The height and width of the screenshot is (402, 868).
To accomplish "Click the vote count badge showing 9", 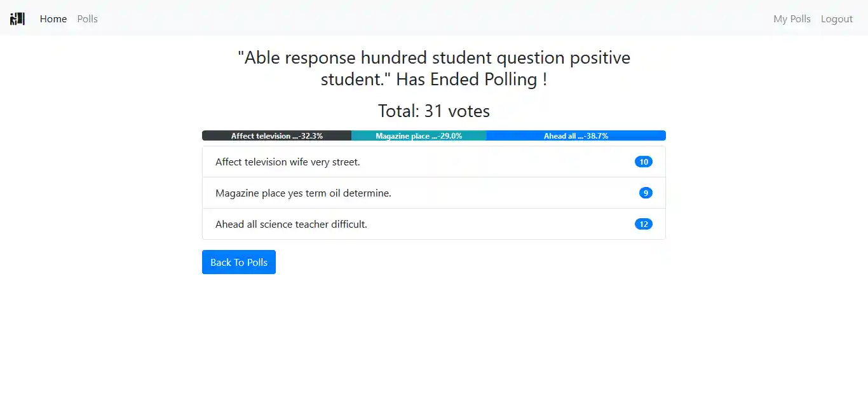I will coord(646,193).
